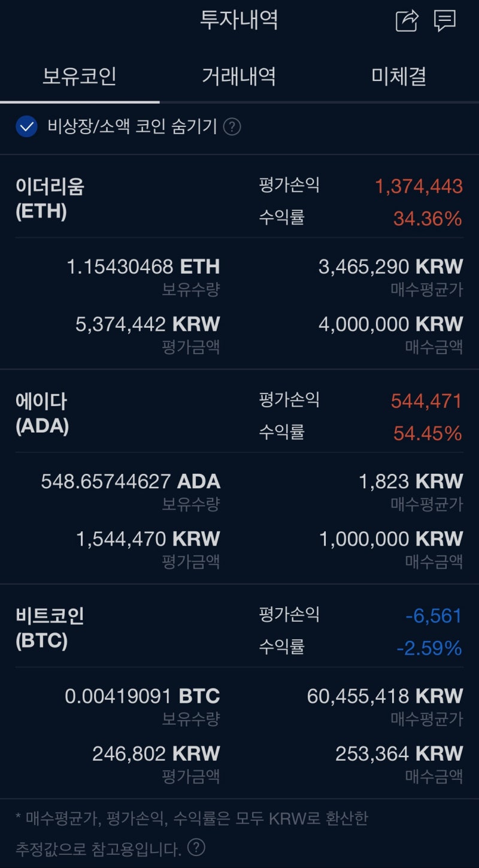Open 이더리움 (ETH) holding entry

pyautogui.click(x=239, y=262)
